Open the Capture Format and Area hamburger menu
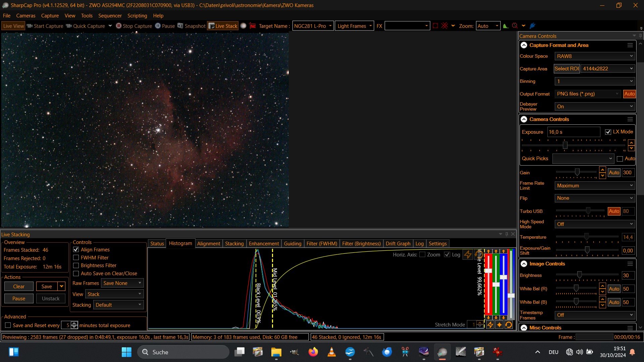Image resolution: width=644 pixels, height=362 pixels. click(x=630, y=45)
